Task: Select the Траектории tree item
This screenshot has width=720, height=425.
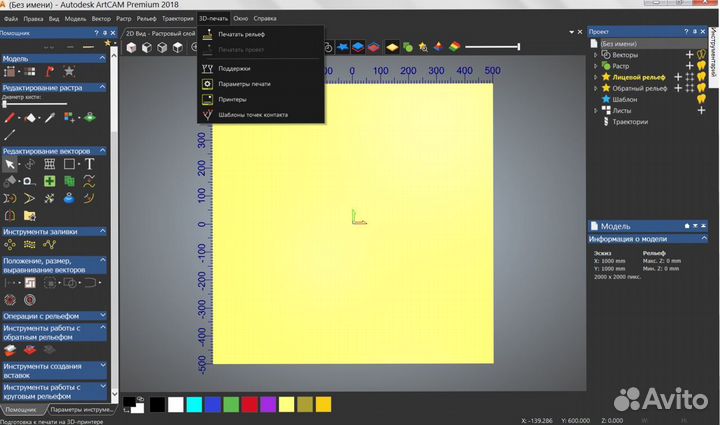Action: 630,122
